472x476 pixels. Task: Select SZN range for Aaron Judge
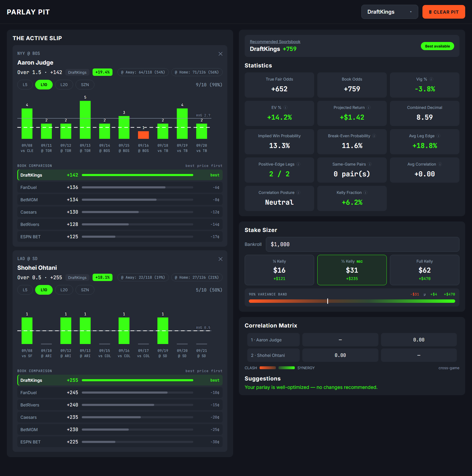[x=85, y=85]
